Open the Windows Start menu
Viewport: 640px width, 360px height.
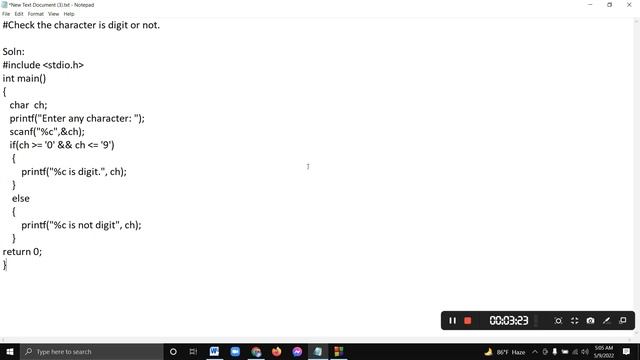(x=10, y=351)
